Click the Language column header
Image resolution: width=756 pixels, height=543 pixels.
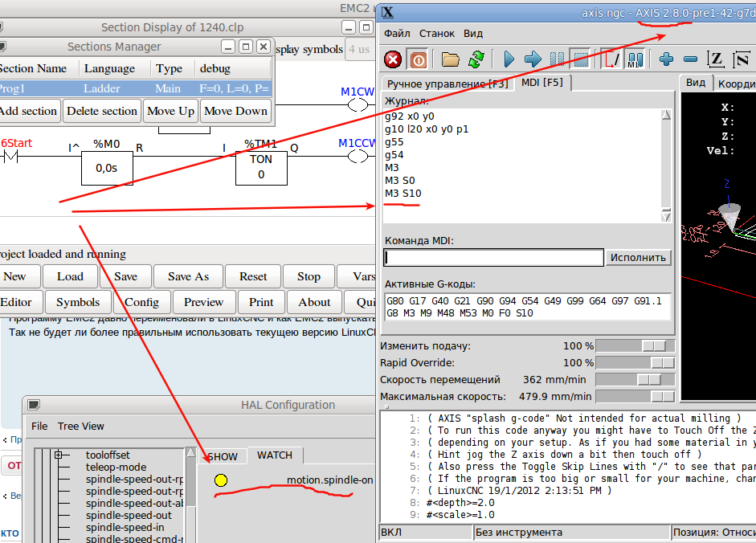click(109, 68)
